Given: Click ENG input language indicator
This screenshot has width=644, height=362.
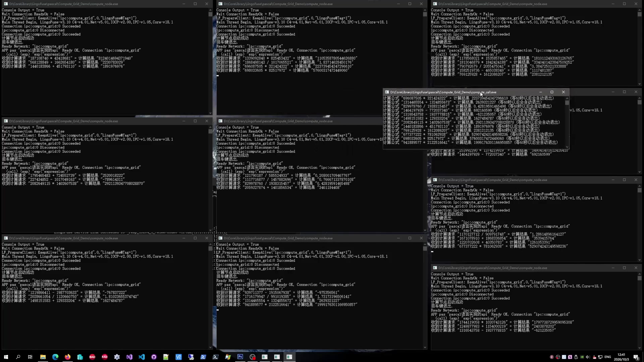Looking at the screenshot, I should pos(607,357).
